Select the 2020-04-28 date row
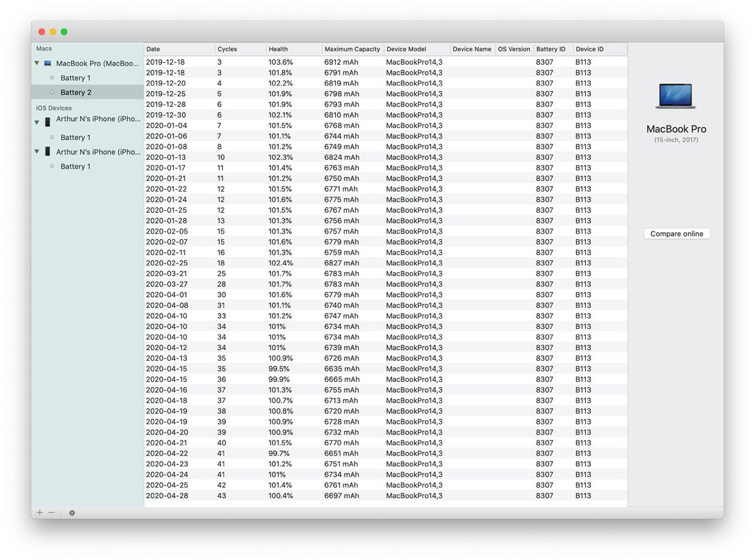This screenshot has width=755, height=560. [x=166, y=496]
